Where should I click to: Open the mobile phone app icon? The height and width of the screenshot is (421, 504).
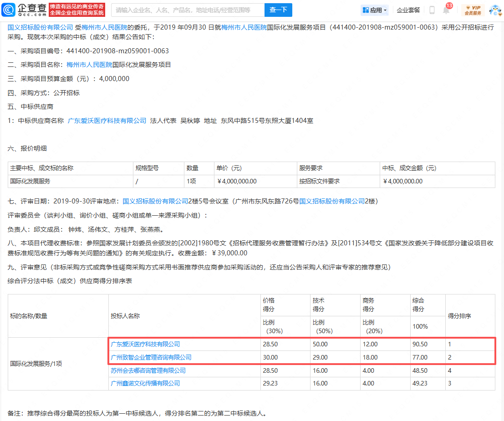coord(432,10)
